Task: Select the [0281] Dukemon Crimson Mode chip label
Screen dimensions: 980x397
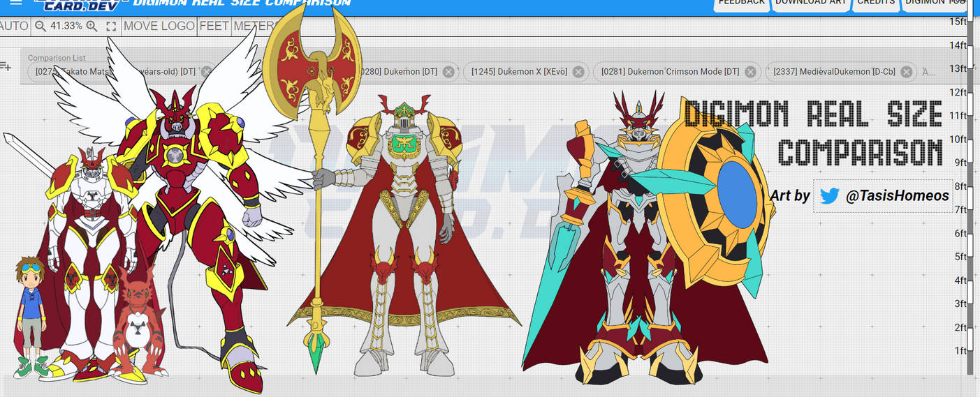Action: (x=669, y=72)
